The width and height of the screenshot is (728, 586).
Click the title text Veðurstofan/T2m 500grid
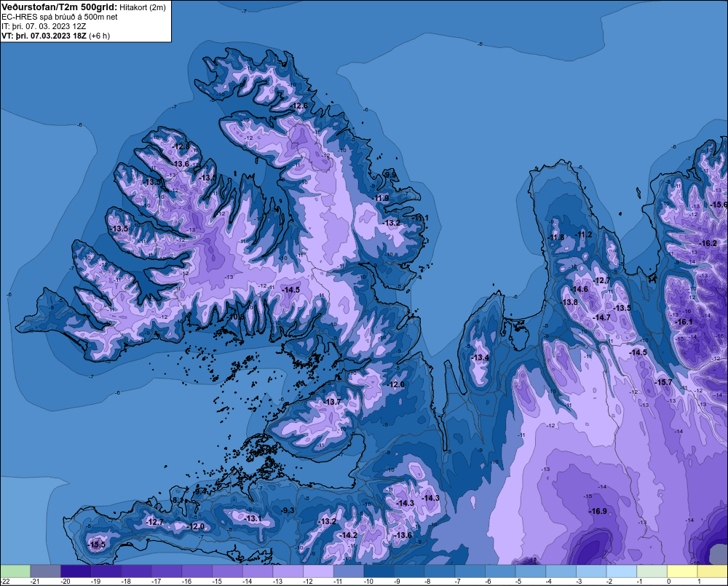(x=59, y=7)
